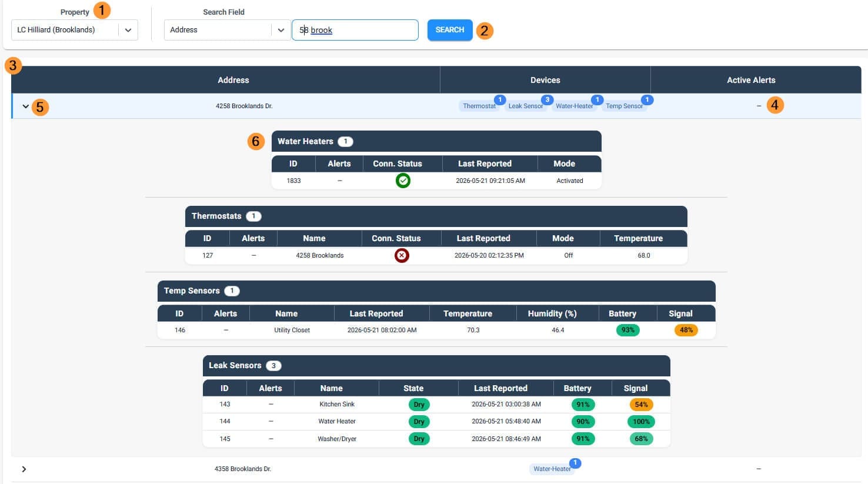Click the Address column header
868x484 pixels.
[x=233, y=80]
